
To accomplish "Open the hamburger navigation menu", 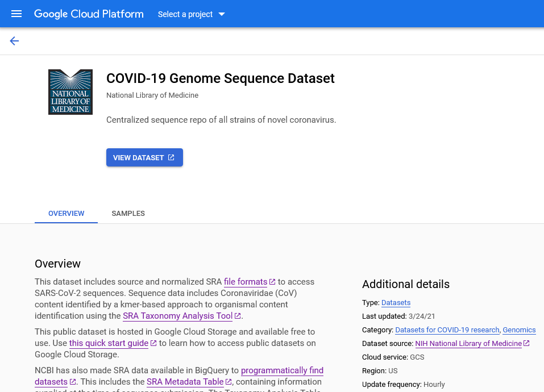I will 16,14.
